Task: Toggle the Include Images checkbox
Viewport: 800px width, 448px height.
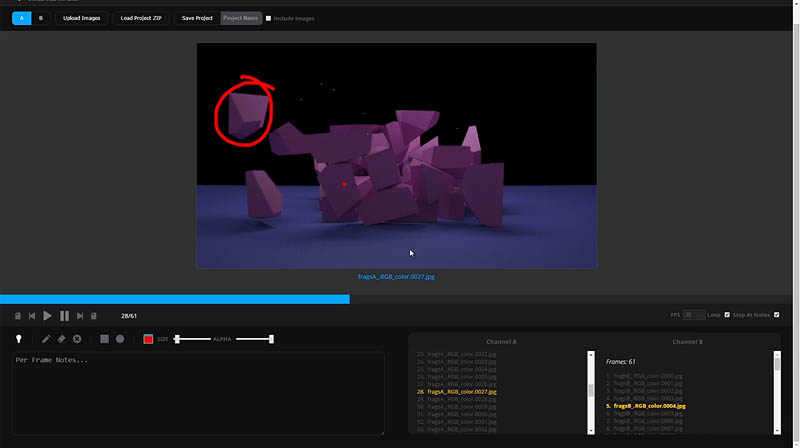Action: [x=268, y=18]
